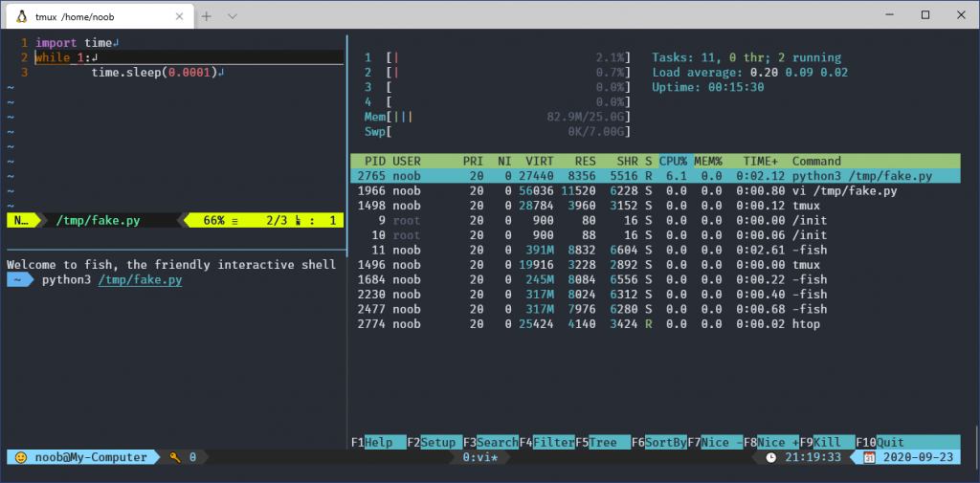Click the N… mode indicator in vim statusline

pos(21,221)
